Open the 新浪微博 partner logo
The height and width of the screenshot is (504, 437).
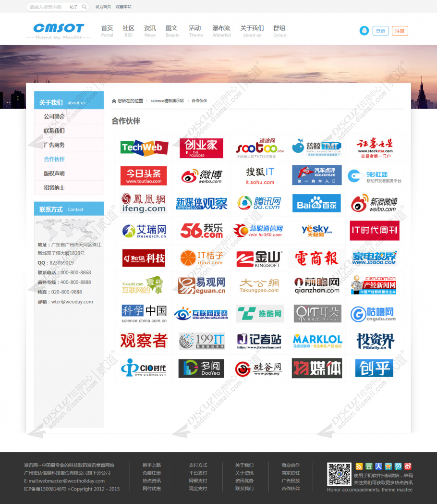375,203
